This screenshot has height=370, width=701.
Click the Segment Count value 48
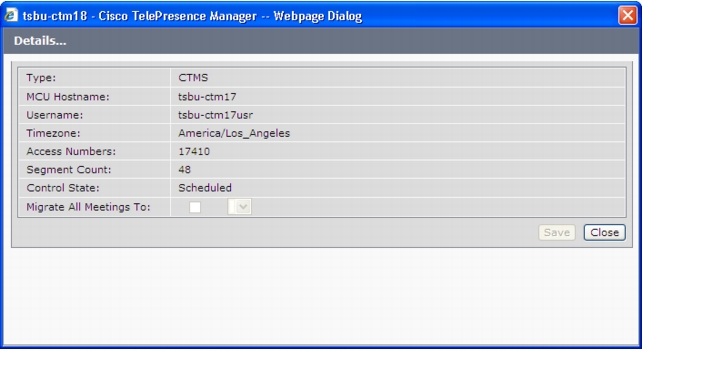pyautogui.click(x=185, y=170)
